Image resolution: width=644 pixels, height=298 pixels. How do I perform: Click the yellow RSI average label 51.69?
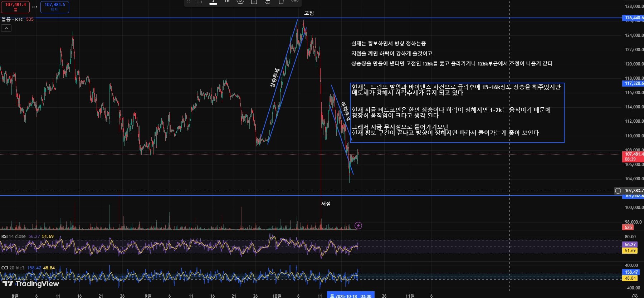point(630,251)
